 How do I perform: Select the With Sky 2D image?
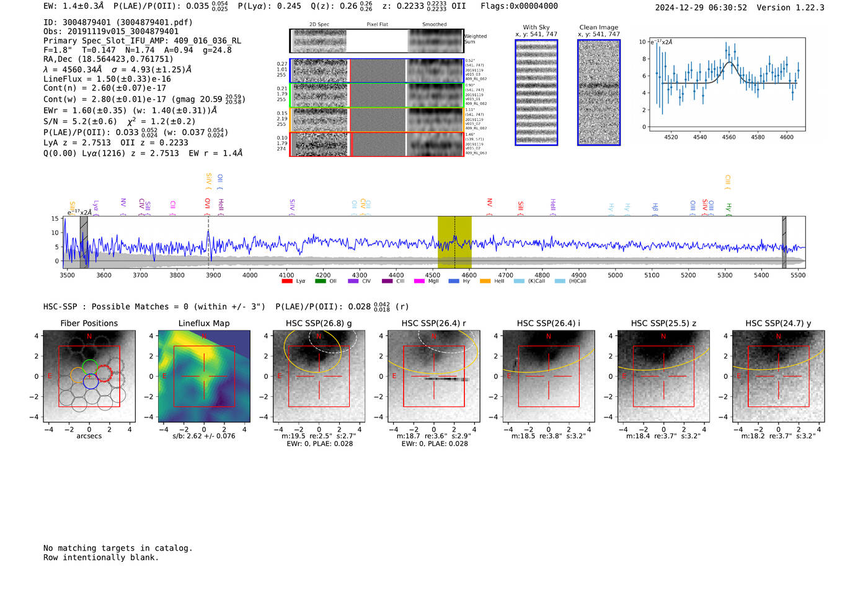click(x=536, y=92)
